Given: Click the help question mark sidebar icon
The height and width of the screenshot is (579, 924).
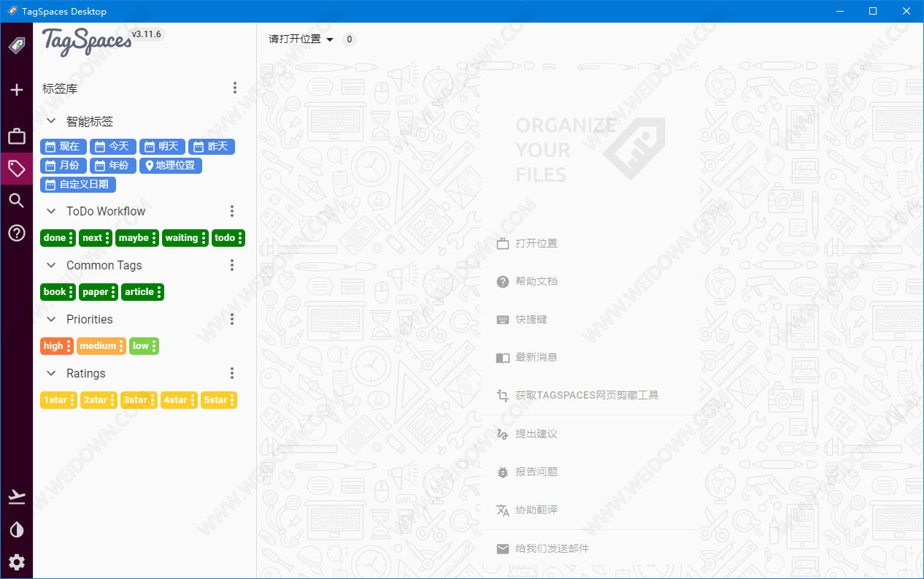Looking at the screenshot, I should pyautogui.click(x=16, y=233).
